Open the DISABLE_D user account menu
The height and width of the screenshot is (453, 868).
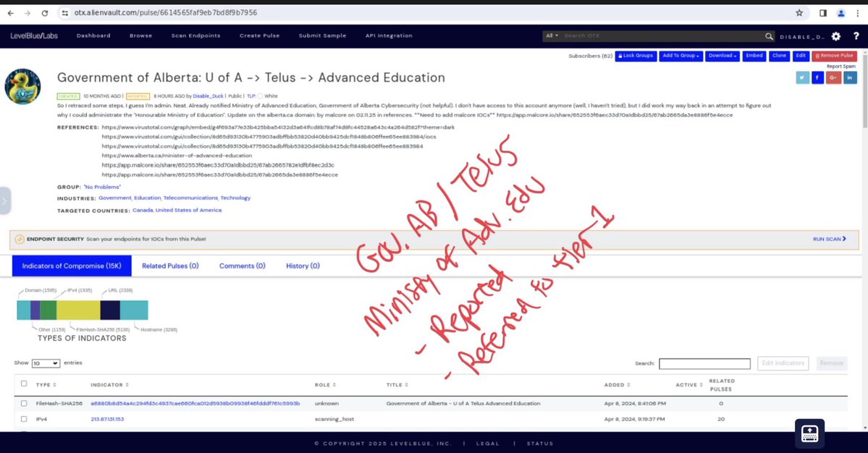click(802, 36)
